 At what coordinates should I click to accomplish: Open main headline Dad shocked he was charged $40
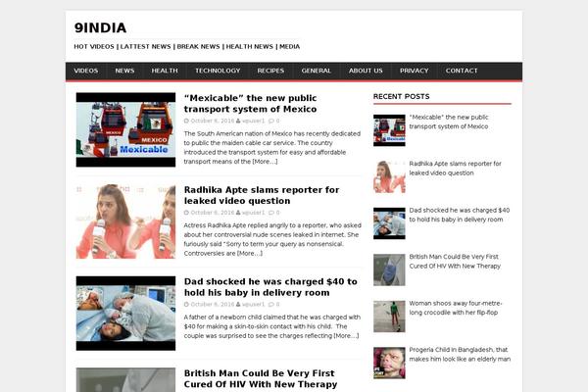coord(270,287)
